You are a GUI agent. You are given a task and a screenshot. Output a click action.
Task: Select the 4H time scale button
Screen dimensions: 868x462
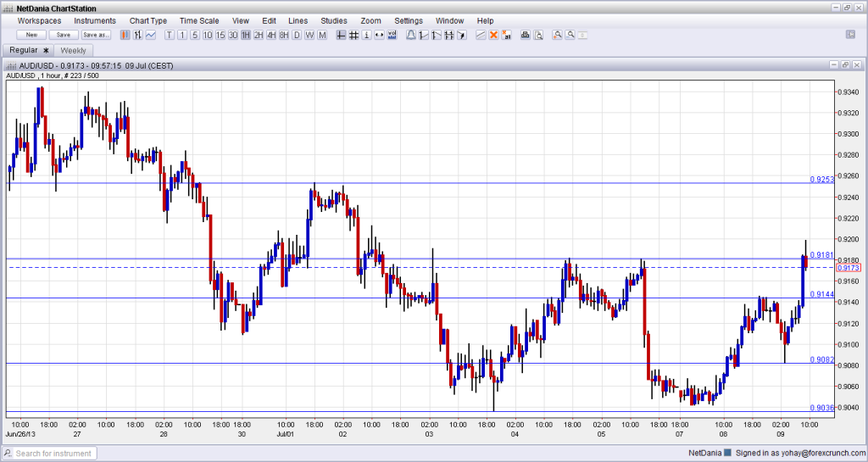(271, 35)
